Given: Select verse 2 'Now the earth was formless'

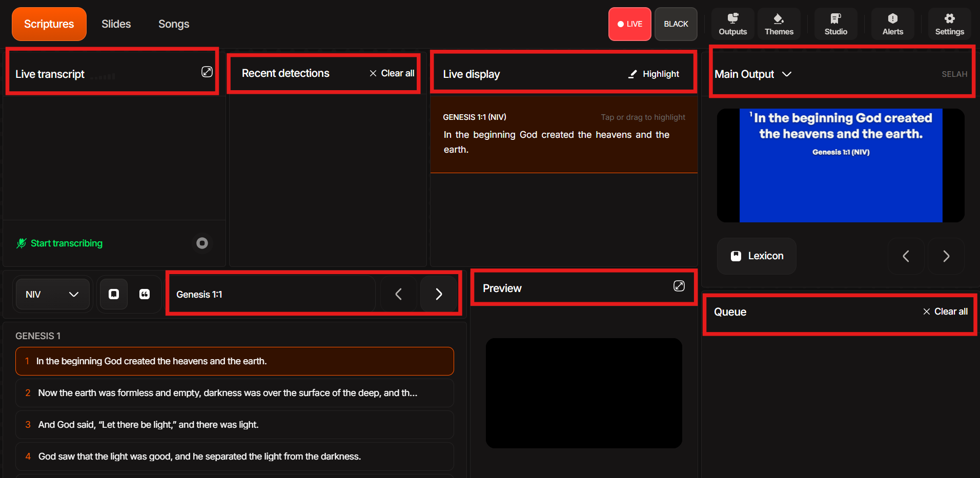Looking at the screenshot, I should point(235,393).
